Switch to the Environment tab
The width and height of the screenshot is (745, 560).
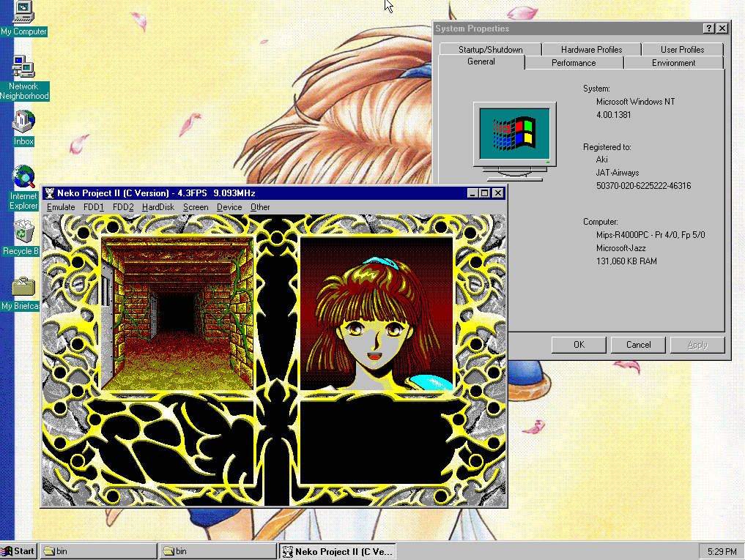(x=673, y=63)
